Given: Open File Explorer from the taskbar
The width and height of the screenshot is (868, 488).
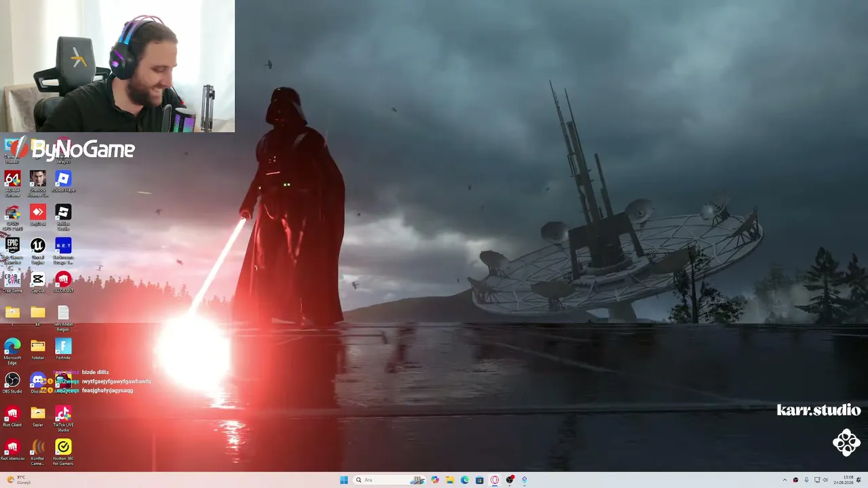Looking at the screenshot, I should 450,480.
